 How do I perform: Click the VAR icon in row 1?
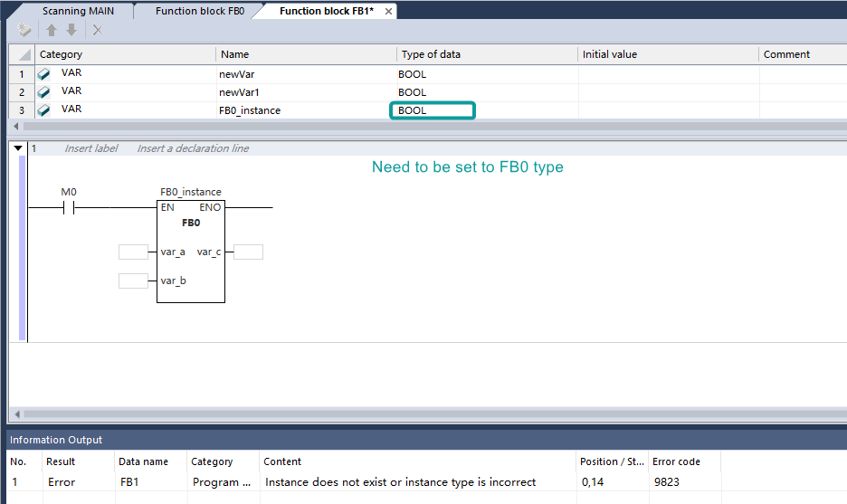click(x=43, y=74)
